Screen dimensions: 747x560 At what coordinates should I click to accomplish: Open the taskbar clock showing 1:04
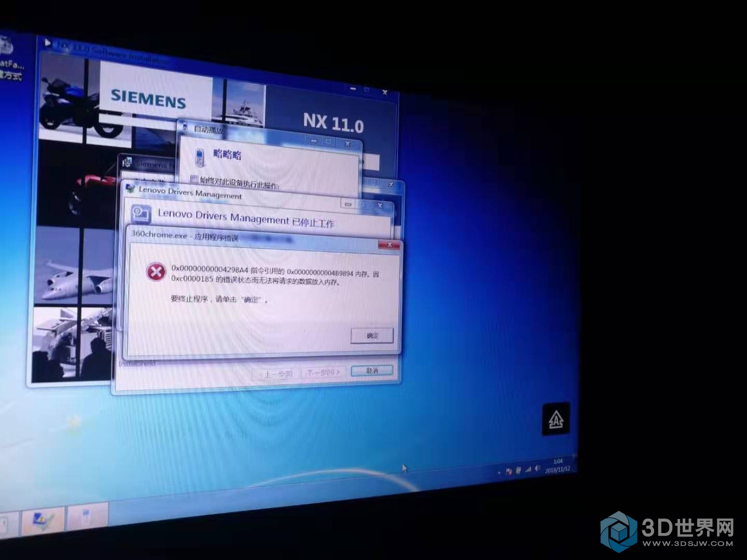pyautogui.click(x=558, y=465)
